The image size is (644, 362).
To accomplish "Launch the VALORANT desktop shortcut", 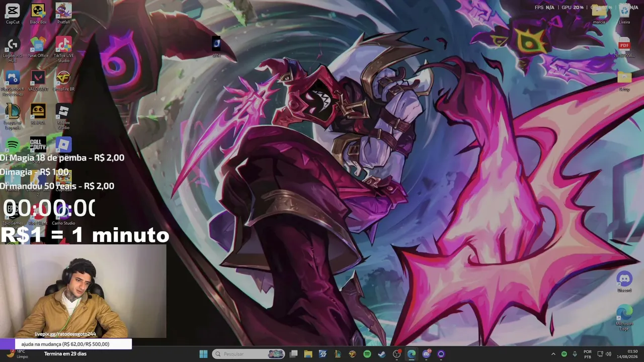I will pyautogui.click(x=38, y=81).
